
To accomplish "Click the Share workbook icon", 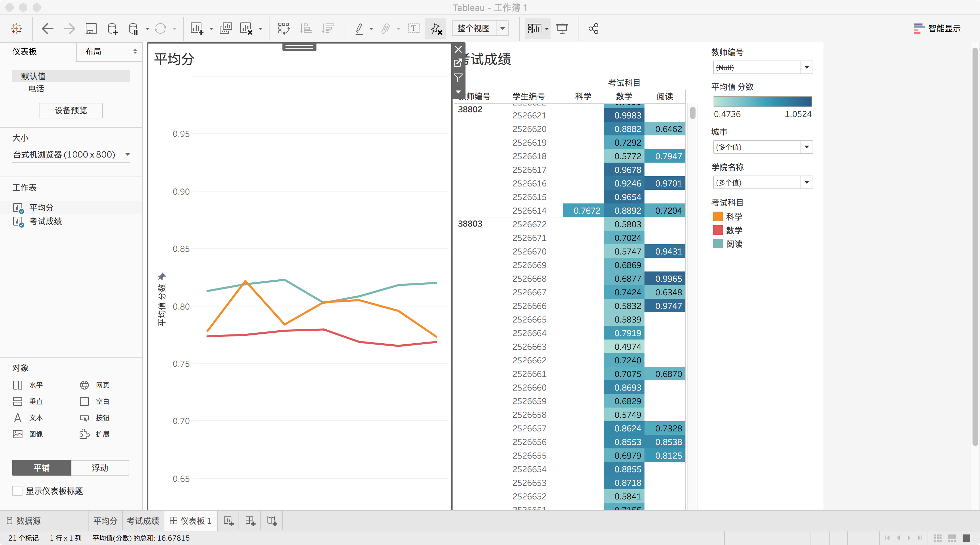I will tap(593, 29).
